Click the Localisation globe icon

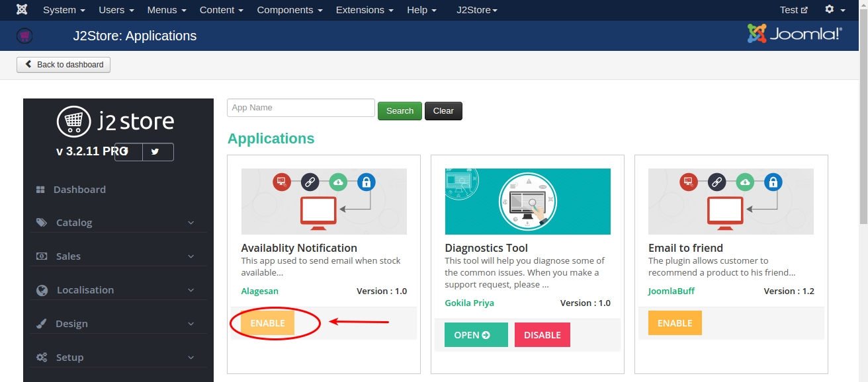tap(42, 290)
